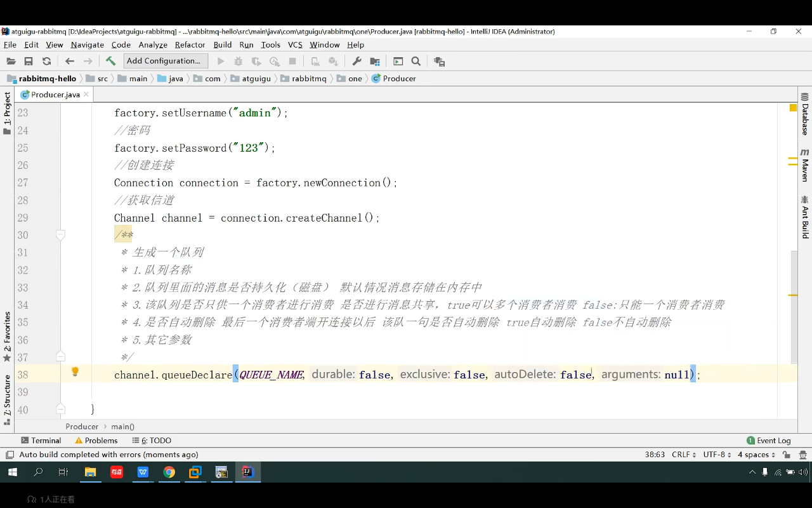This screenshot has width=812, height=508.
Task: Open the Analyze menu
Action: 153,45
